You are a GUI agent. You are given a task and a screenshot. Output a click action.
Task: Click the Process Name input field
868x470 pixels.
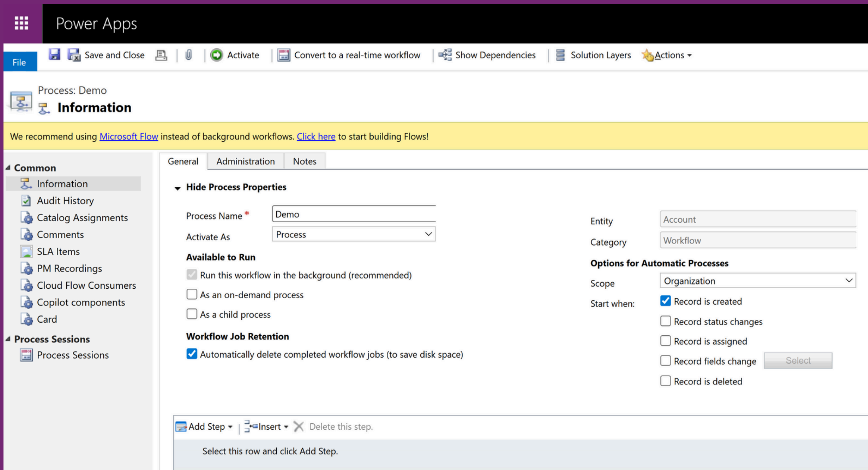354,214
